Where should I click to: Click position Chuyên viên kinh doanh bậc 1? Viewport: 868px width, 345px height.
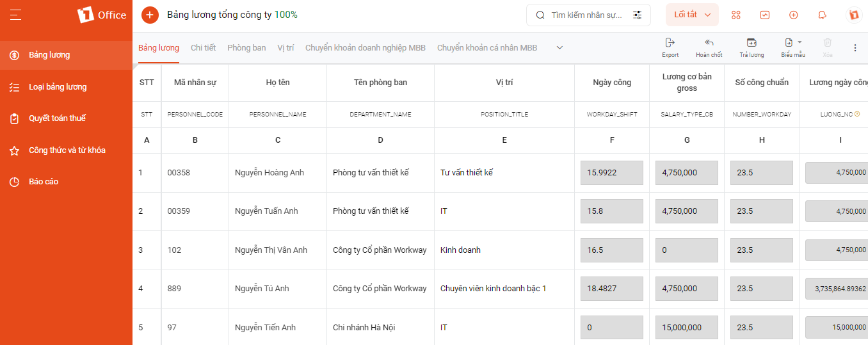(x=494, y=289)
